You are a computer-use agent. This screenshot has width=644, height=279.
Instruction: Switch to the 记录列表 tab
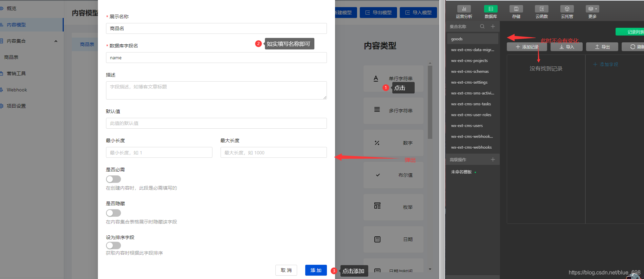click(x=630, y=32)
